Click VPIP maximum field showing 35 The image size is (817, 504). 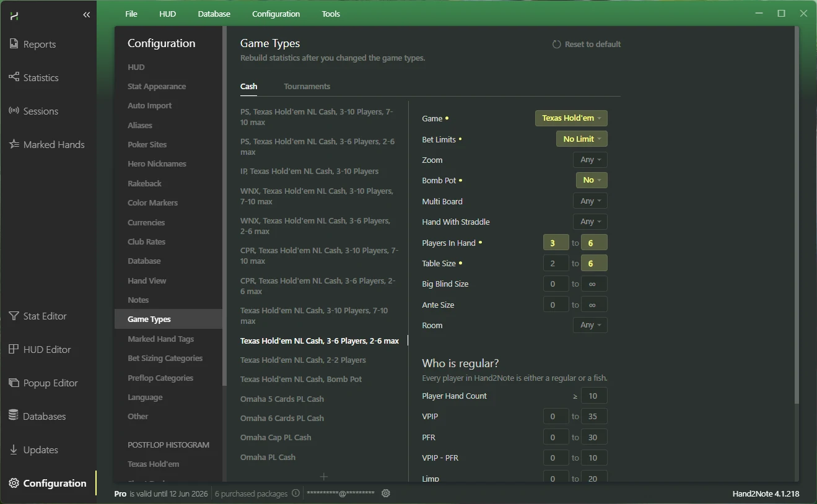(x=594, y=417)
